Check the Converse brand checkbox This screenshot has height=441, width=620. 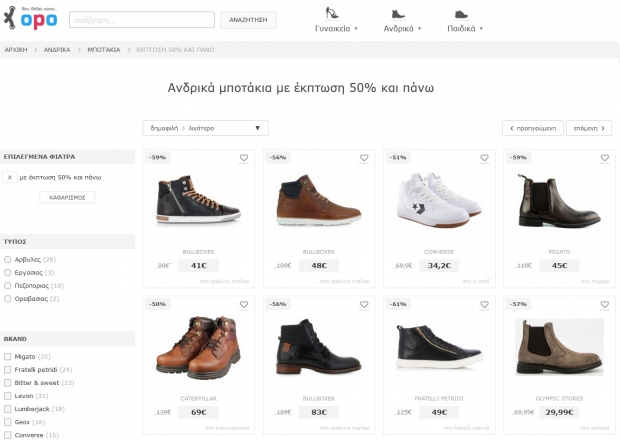pyautogui.click(x=7, y=435)
